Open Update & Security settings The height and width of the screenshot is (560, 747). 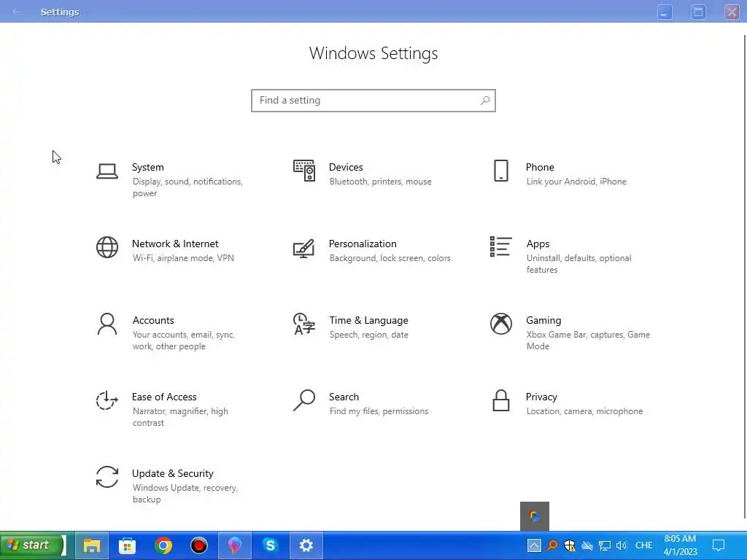click(x=167, y=485)
